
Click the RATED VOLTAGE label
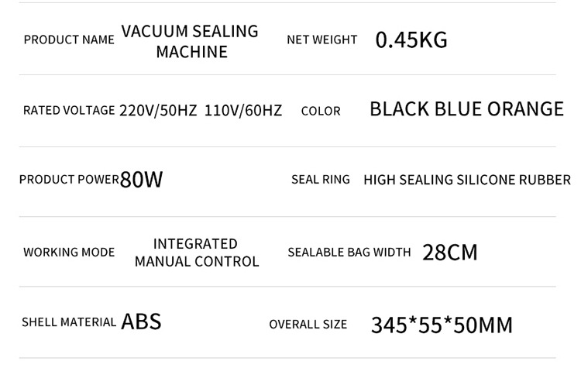pyautogui.click(x=69, y=111)
